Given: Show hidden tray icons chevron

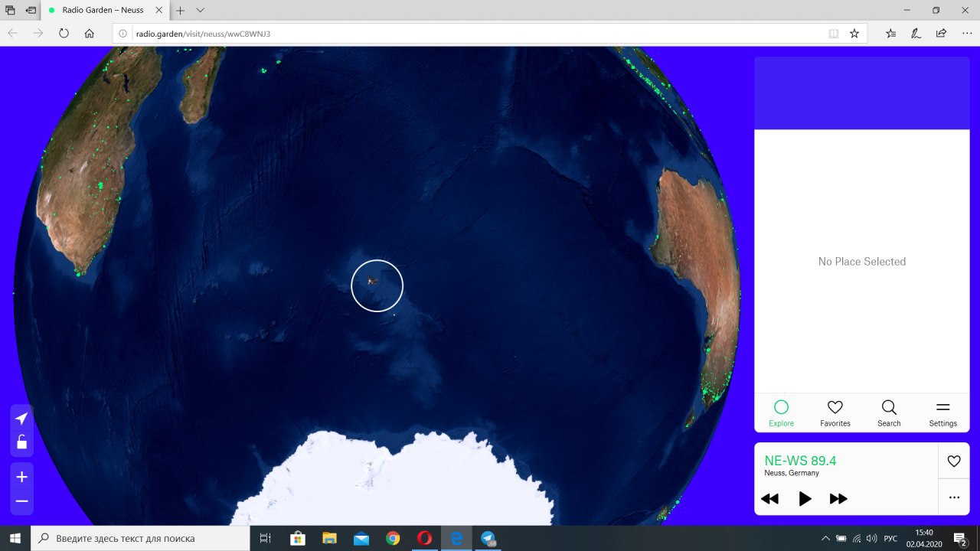Looking at the screenshot, I should pos(825,539).
